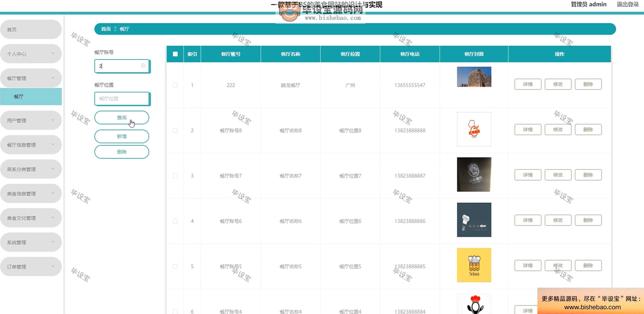644x314 pixels.
Task: Click the Vivi cover image in row 4
Action: 474,220
